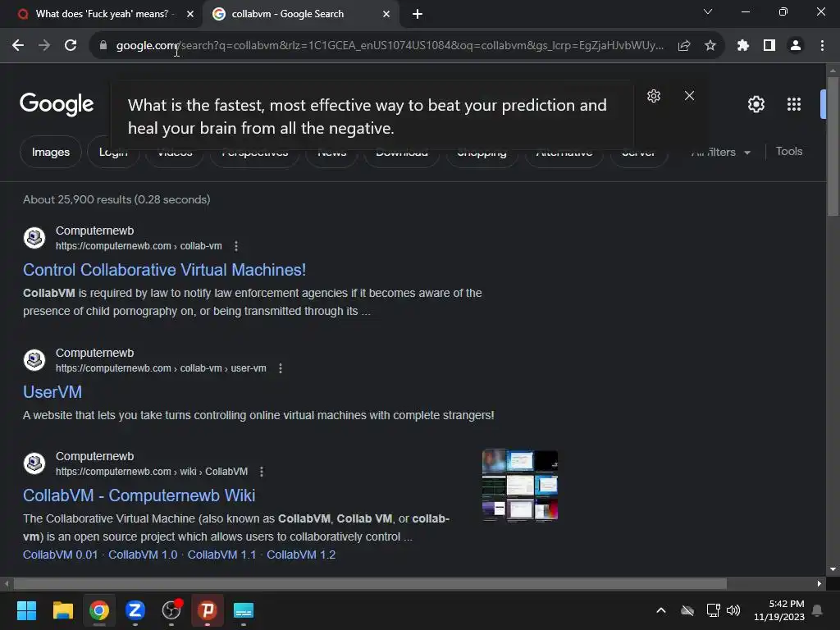Open CollabVM - Computernewb Wiki result
Screen dimensions: 840x630
click(139, 495)
